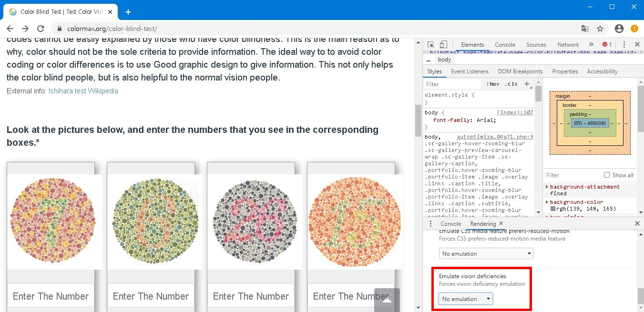Open the DOM Breakpoints tab
The image size is (644, 312).
pos(520,71)
